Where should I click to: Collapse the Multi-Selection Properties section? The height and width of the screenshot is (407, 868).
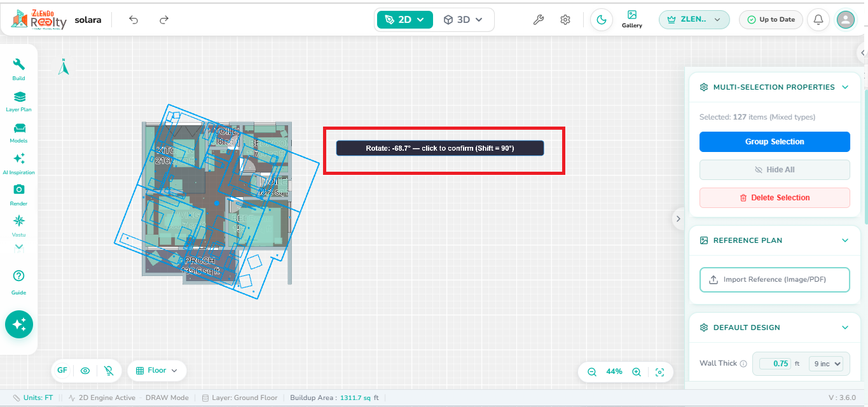[x=845, y=87]
